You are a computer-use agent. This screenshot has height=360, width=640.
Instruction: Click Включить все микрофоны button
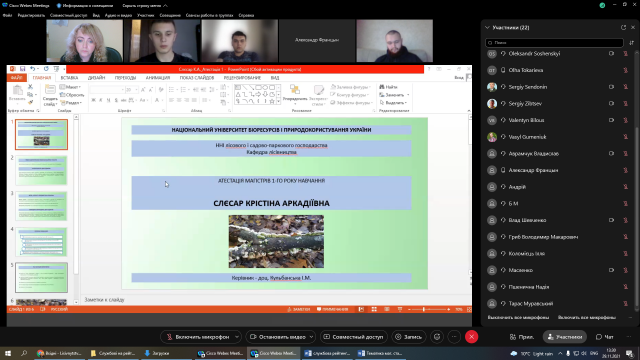[587, 317]
